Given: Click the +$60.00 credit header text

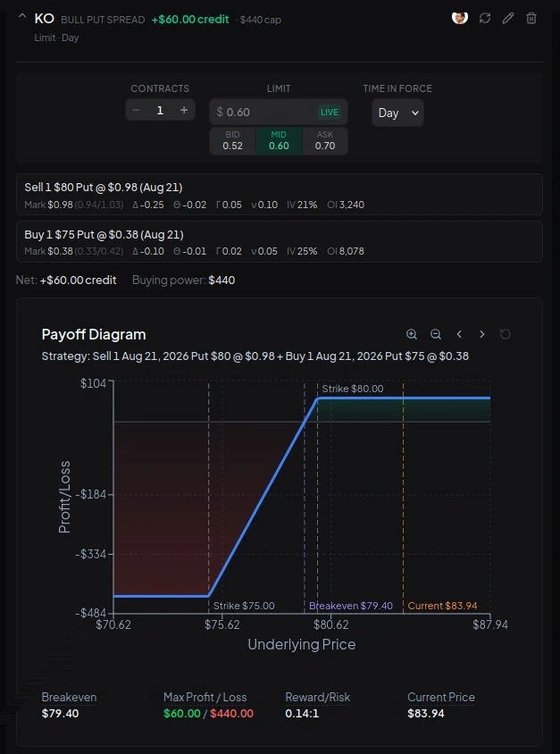Looking at the screenshot, I should 190,20.
